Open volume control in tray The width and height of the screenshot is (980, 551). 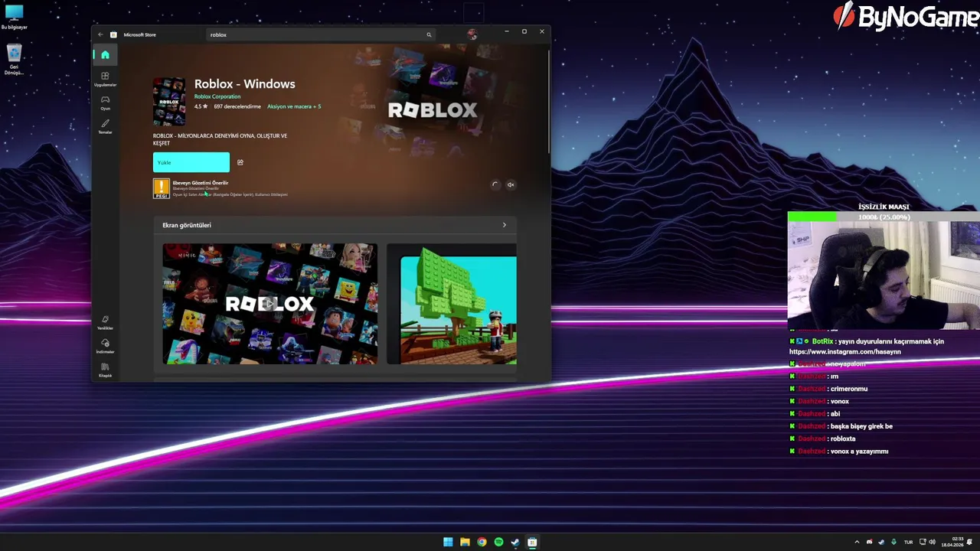point(932,542)
